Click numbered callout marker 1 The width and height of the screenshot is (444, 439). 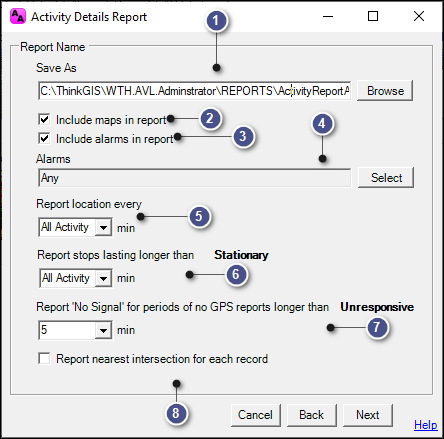216,21
